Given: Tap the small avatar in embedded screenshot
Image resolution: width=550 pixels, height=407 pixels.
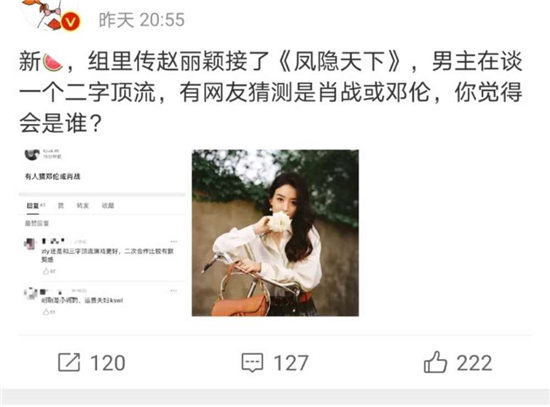Looking at the screenshot, I should point(32,155).
